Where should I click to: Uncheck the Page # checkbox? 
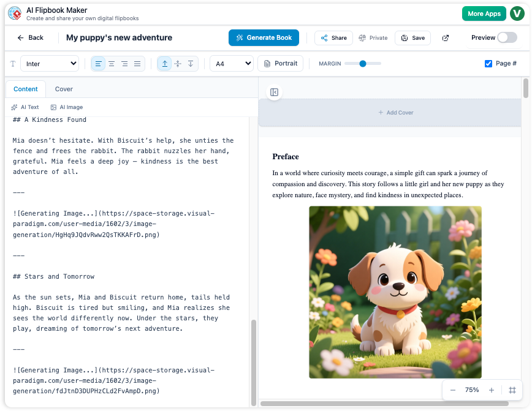click(x=488, y=64)
